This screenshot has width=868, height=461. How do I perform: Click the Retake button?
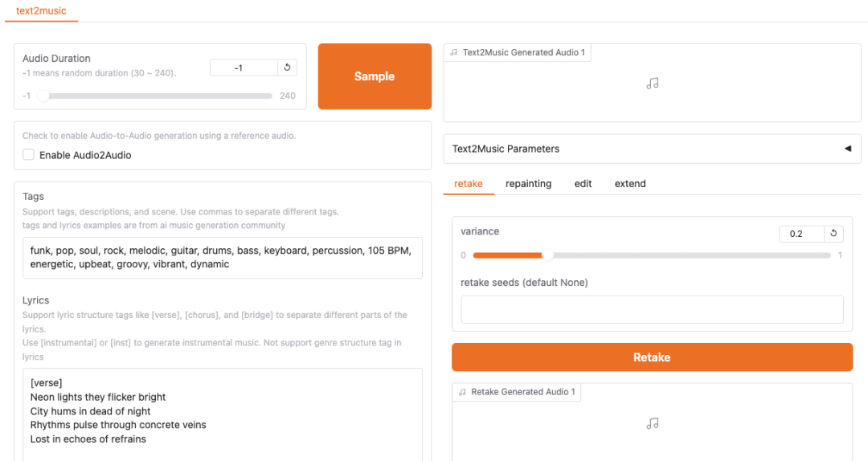coord(652,357)
